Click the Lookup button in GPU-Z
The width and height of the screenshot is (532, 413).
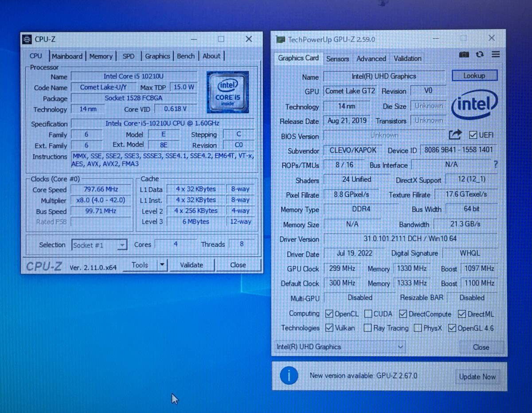pos(474,76)
